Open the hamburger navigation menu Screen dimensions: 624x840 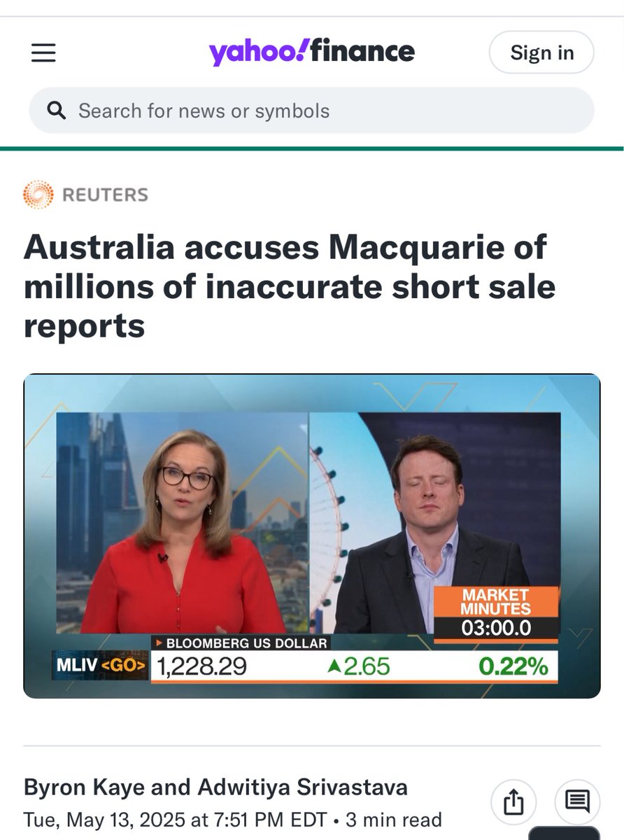43,52
